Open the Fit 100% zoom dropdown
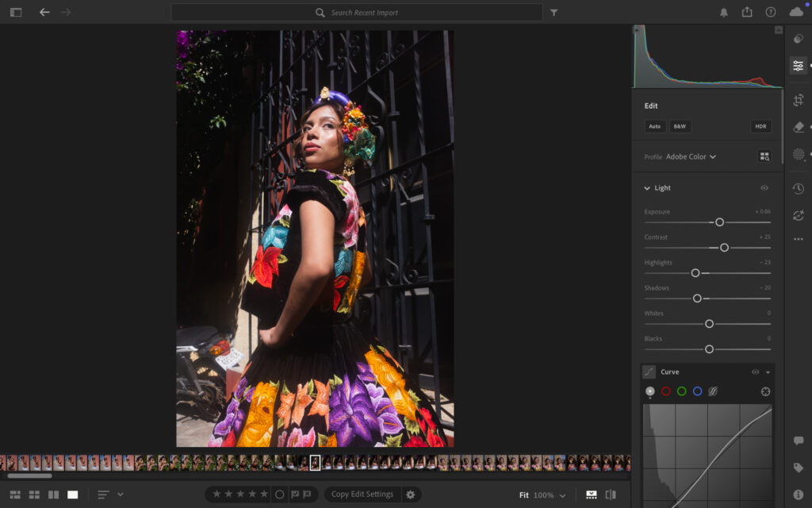This screenshot has width=812, height=508. (x=562, y=495)
